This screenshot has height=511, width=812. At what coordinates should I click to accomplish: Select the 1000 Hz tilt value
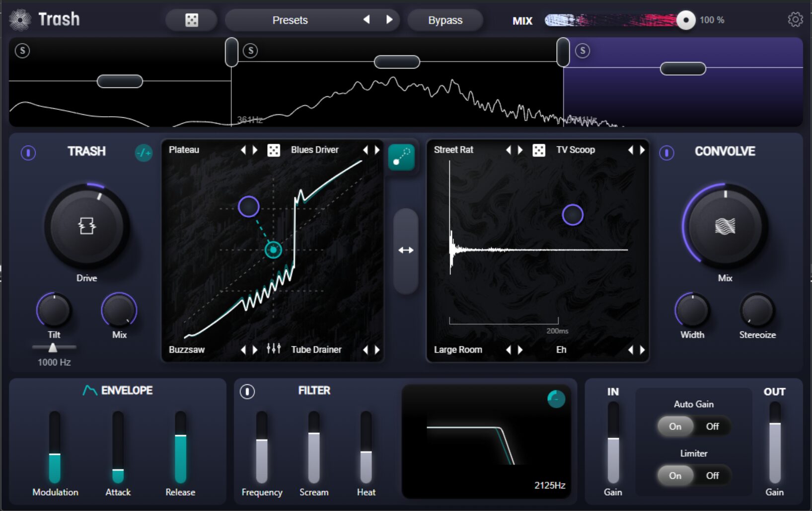54,362
